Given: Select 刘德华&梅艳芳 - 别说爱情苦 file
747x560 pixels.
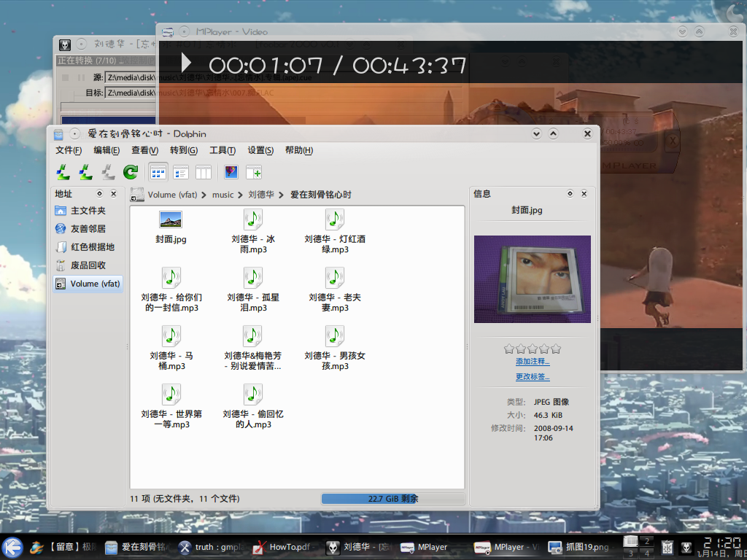Looking at the screenshot, I should tap(253, 348).
